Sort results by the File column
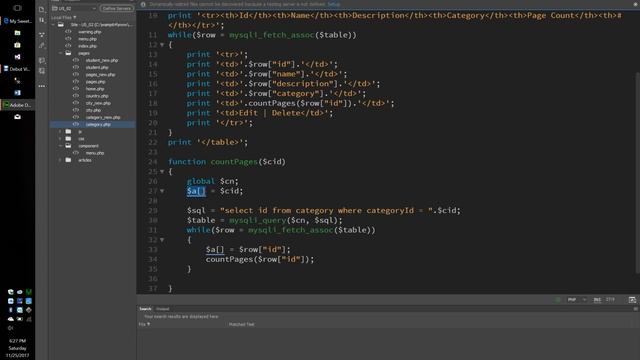640x360 pixels. [144, 324]
